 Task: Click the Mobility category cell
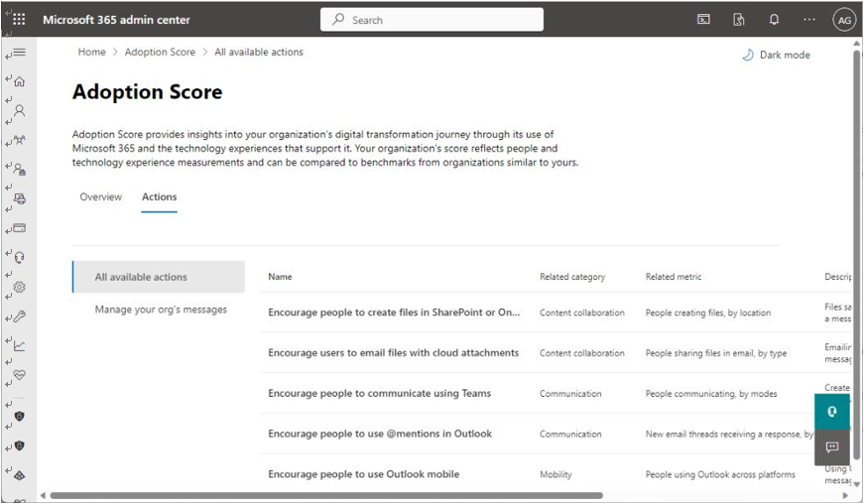tap(555, 474)
